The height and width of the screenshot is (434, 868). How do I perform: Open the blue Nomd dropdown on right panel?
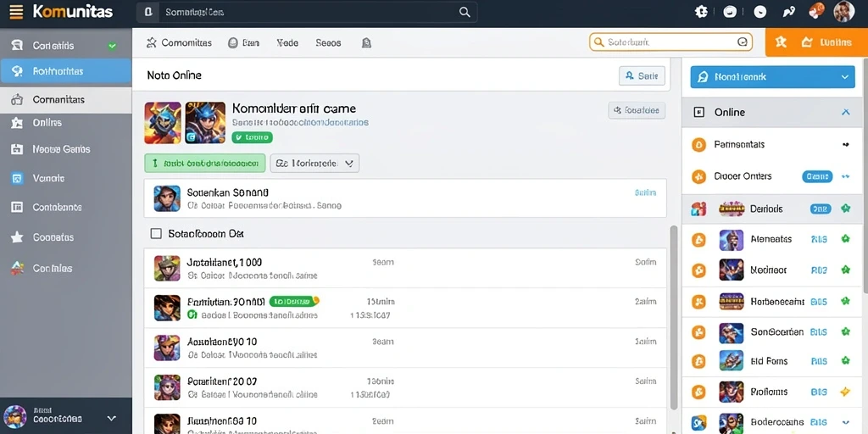772,77
